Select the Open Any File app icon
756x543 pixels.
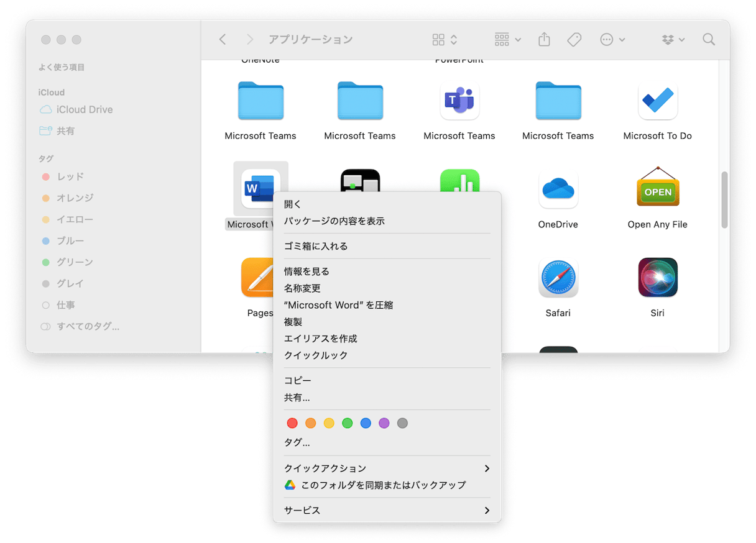click(657, 188)
